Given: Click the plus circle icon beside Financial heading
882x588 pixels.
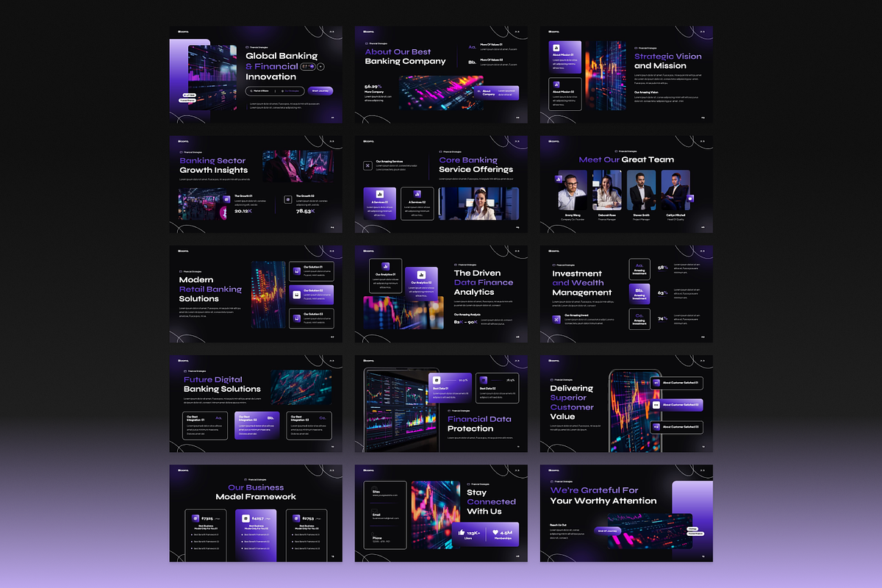Looking at the screenshot, I should point(320,67).
